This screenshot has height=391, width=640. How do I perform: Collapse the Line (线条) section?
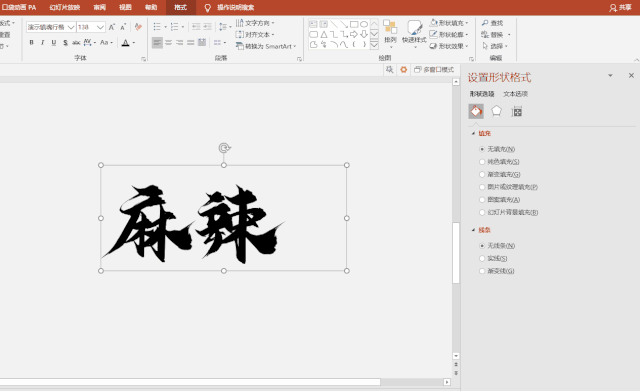tap(473, 230)
